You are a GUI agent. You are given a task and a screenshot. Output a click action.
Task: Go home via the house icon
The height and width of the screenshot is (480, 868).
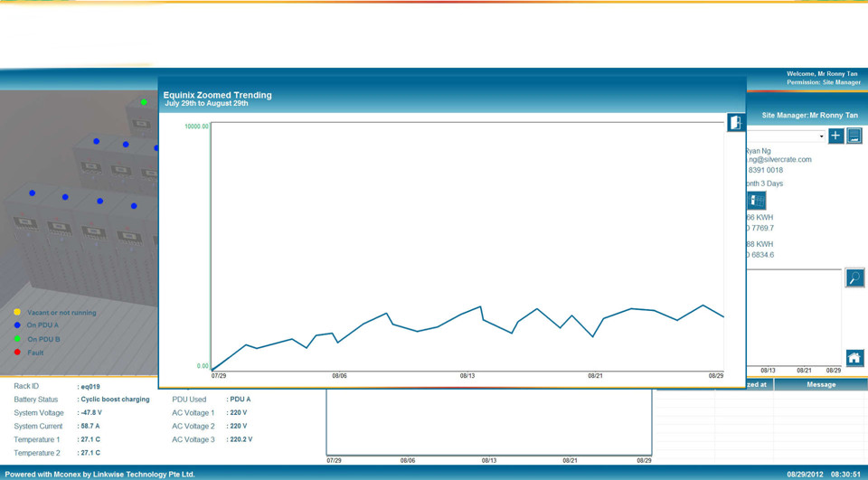point(854,358)
